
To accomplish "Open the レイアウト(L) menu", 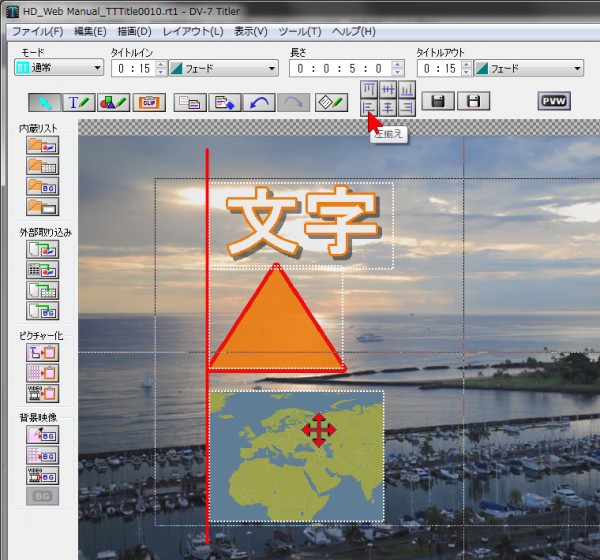I will pos(193,31).
